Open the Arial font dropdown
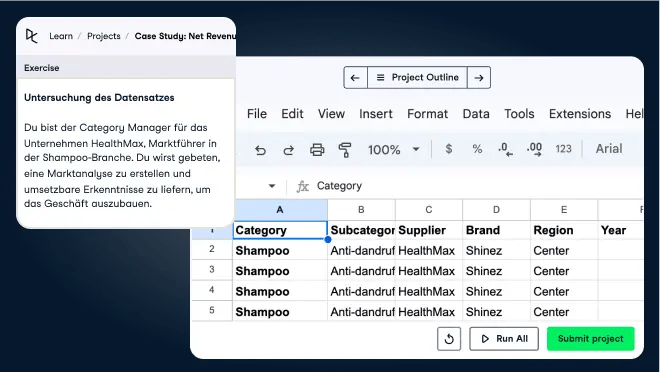This screenshot has height=372, width=660. (x=609, y=149)
